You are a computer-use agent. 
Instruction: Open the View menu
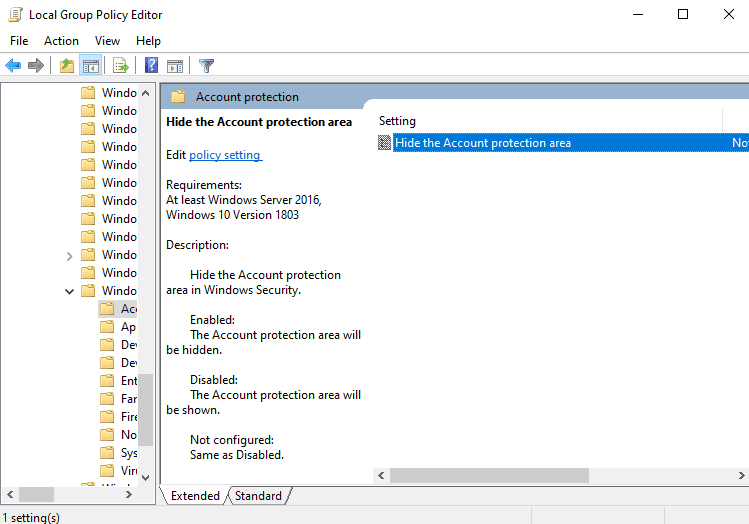click(107, 41)
